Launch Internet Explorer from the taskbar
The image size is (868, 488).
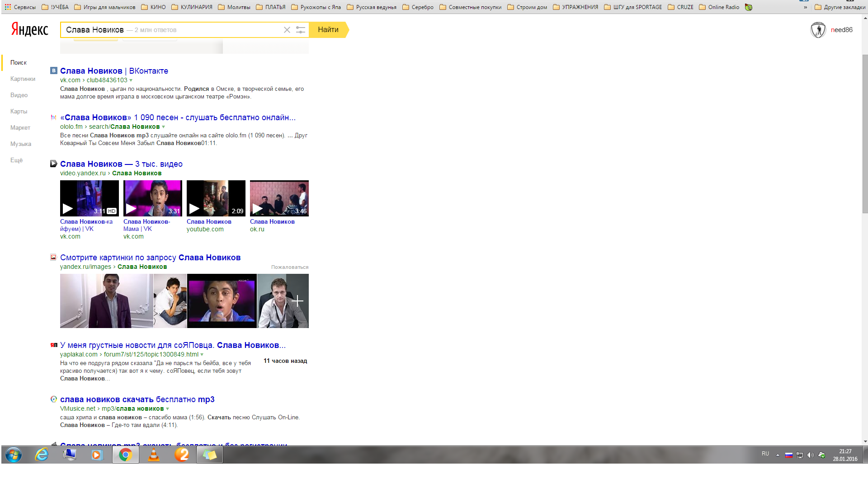pos(42,455)
